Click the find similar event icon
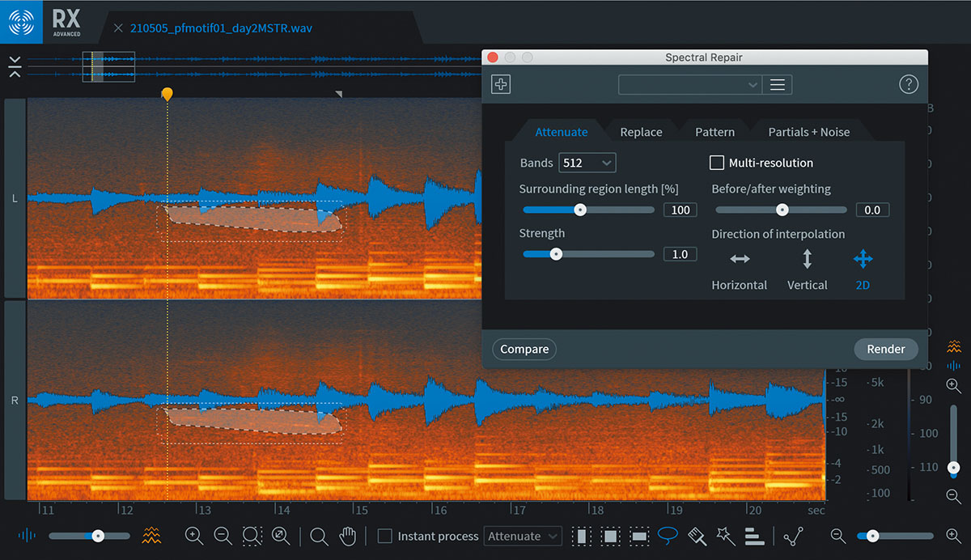 tap(793, 536)
